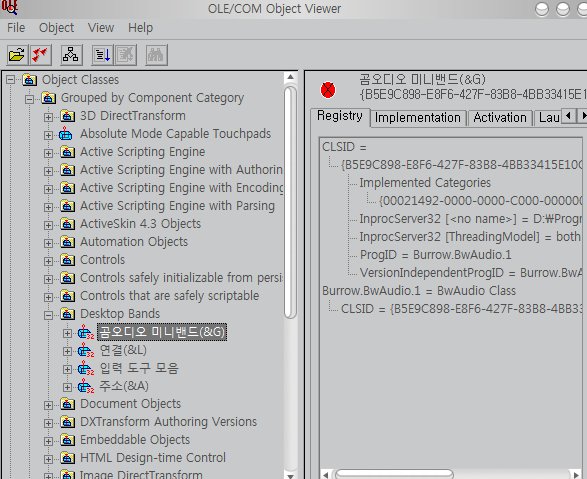Click the tree pane scroll up arrow
Image resolution: width=587 pixels, height=479 pixels.
(290, 77)
